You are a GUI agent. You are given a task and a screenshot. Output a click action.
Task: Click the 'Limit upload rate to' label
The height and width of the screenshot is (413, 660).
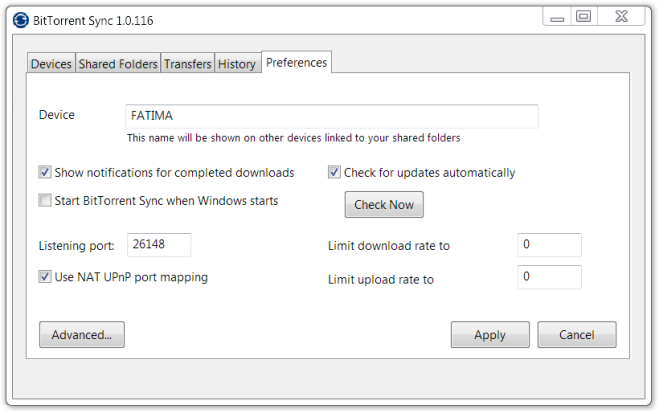click(381, 280)
